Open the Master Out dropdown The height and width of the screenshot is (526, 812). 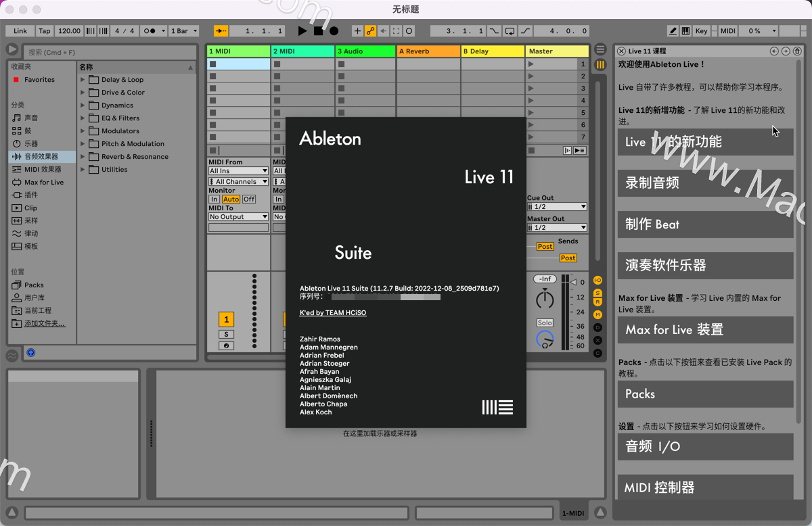tap(557, 227)
